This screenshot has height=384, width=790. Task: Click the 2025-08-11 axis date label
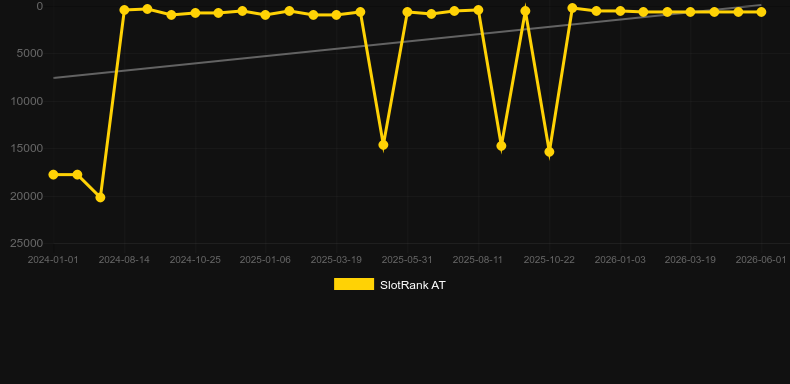(478, 260)
